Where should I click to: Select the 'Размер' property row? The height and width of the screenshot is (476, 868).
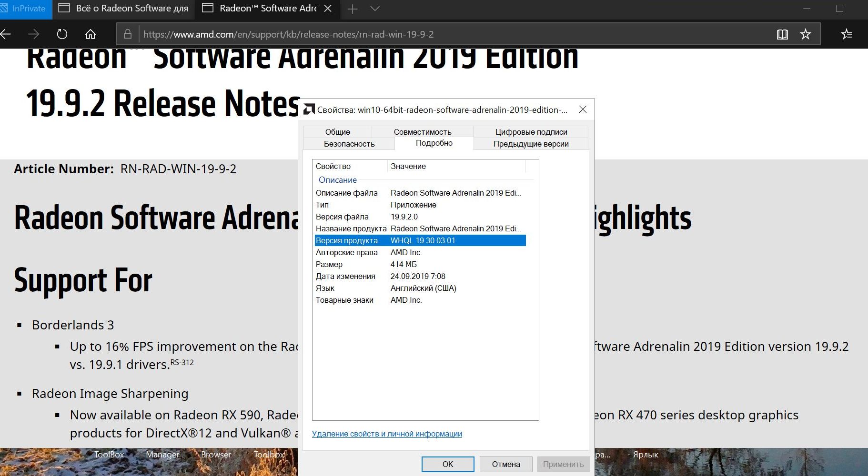click(420, 264)
